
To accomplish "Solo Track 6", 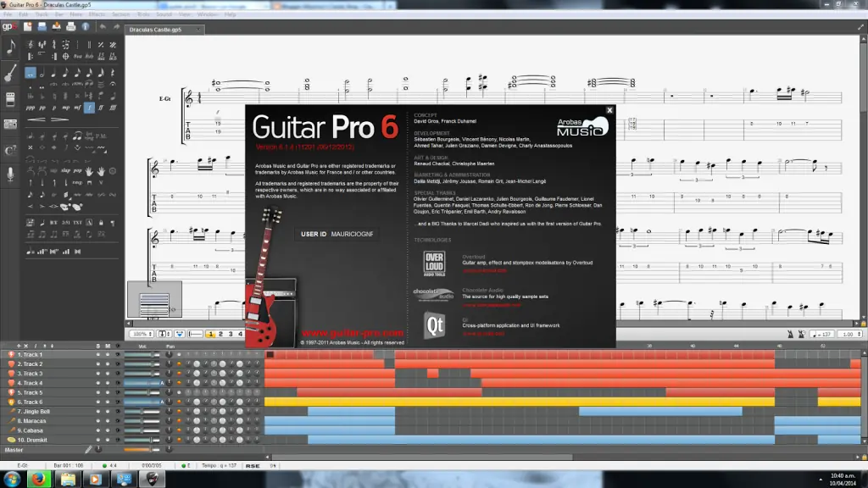I will click(98, 402).
